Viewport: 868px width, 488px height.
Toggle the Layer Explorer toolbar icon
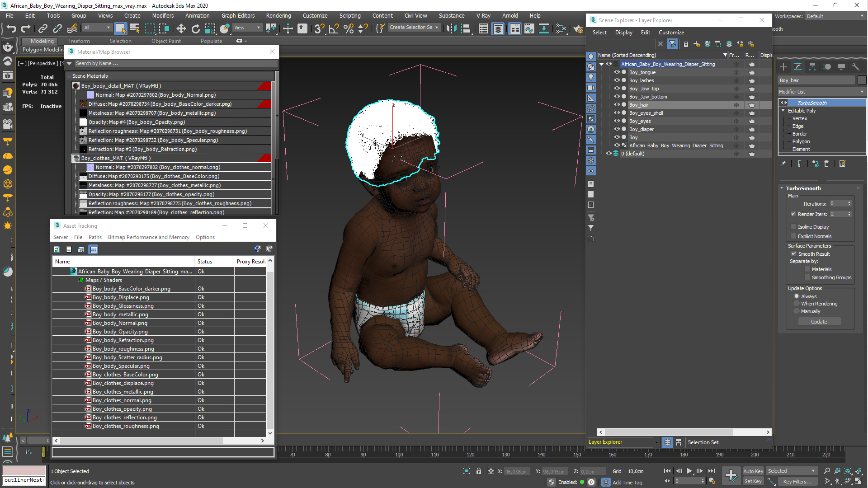click(x=498, y=28)
